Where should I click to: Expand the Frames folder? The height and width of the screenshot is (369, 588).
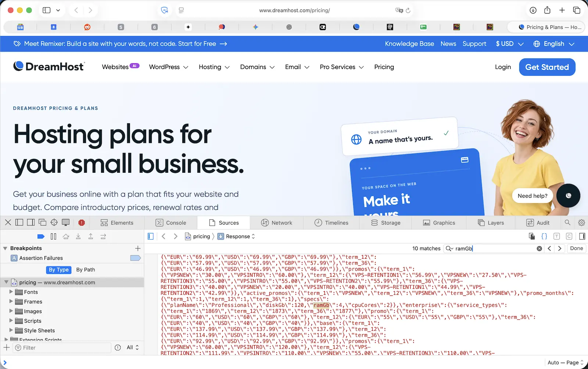pos(11,301)
